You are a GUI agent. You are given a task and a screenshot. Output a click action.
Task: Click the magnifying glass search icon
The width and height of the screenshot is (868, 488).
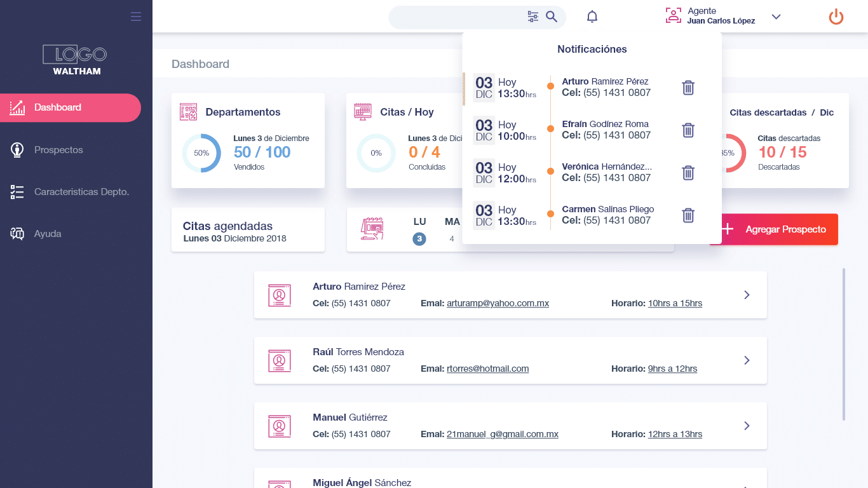pyautogui.click(x=552, y=17)
